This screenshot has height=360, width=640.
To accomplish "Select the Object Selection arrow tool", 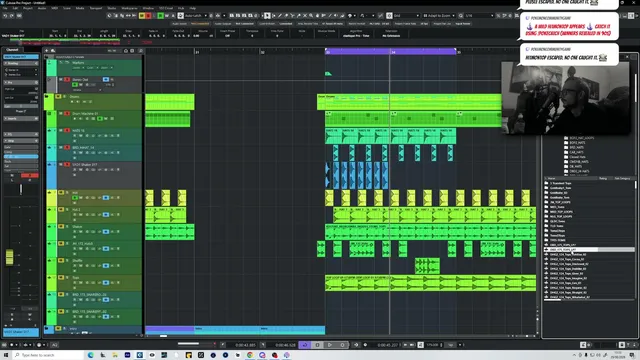I will click(267, 16).
